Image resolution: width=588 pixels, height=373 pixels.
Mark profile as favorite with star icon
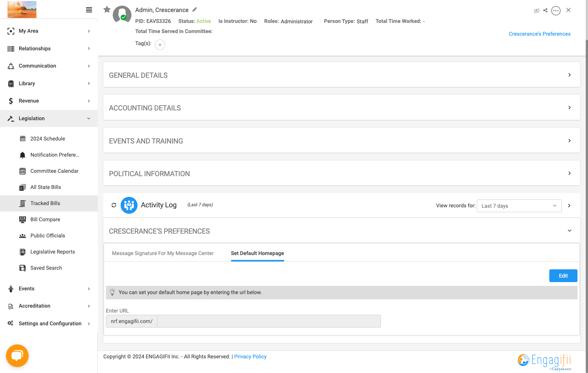pyautogui.click(x=107, y=9)
